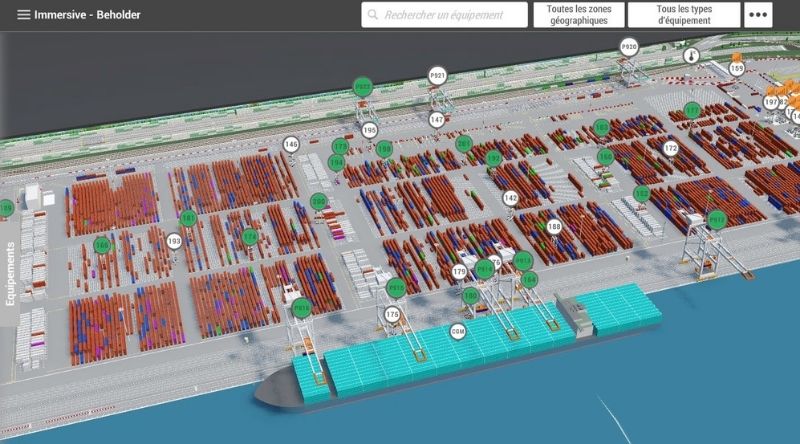Open the three-dot more options menu
800x444 pixels.
pyautogui.click(x=759, y=15)
